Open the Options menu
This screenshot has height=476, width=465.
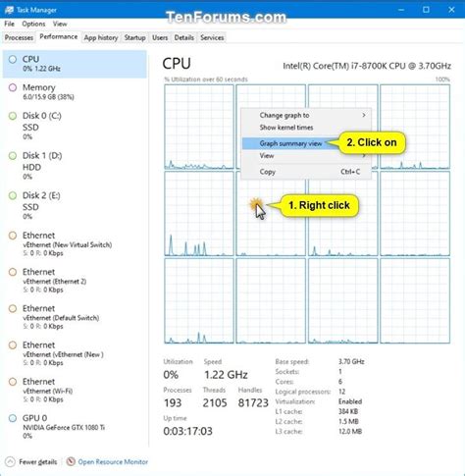coord(33,24)
